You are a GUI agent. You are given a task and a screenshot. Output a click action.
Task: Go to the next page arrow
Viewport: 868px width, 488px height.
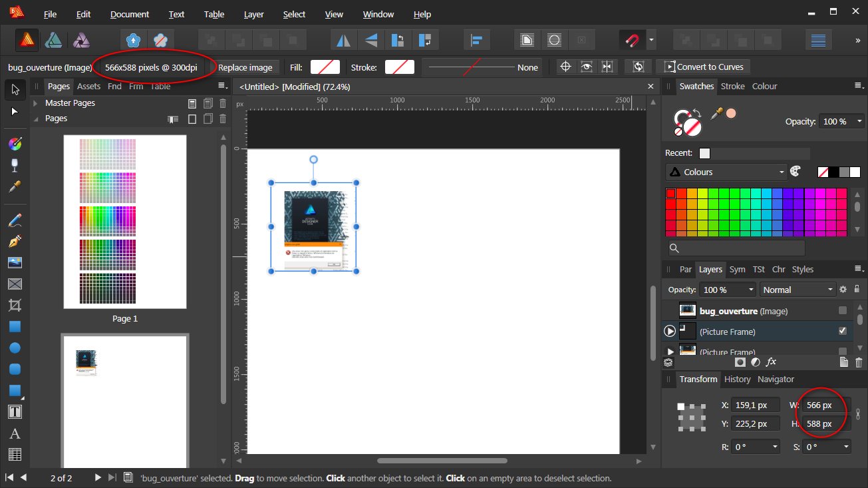click(98, 477)
